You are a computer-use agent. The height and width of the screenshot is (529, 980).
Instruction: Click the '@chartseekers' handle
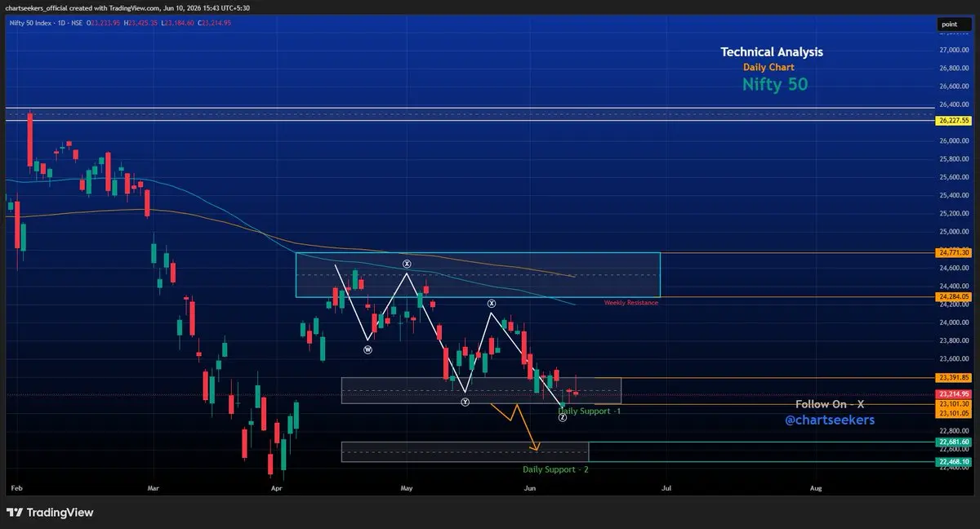pyautogui.click(x=829, y=420)
